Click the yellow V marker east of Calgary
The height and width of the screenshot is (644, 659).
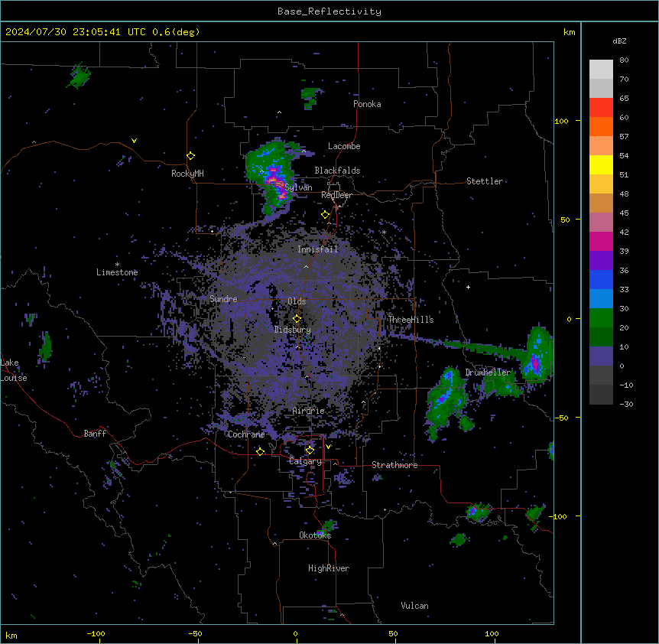[x=328, y=447]
